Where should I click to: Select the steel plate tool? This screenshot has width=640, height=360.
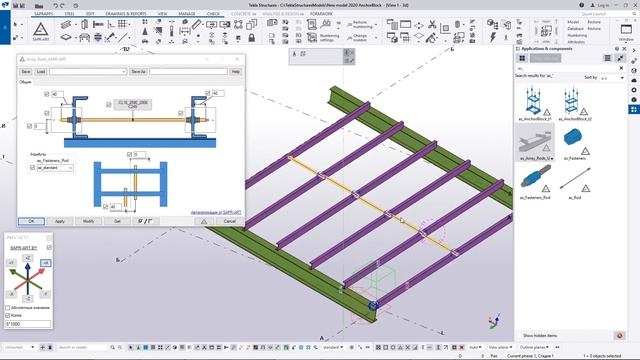pos(66,38)
